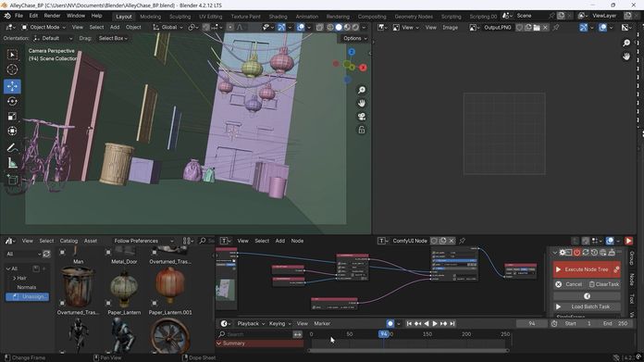
Task: Click the red power icon in ComfyUI panel
Action: point(576,253)
